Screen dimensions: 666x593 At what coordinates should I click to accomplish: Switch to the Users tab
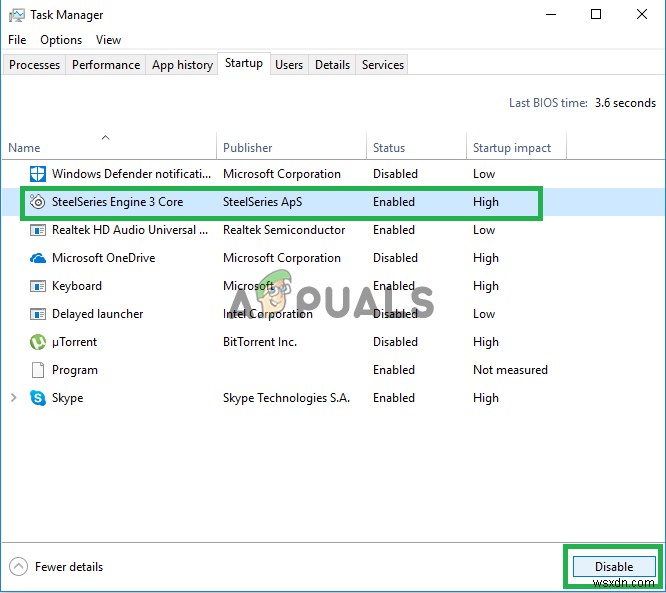click(x=289, y=65)
